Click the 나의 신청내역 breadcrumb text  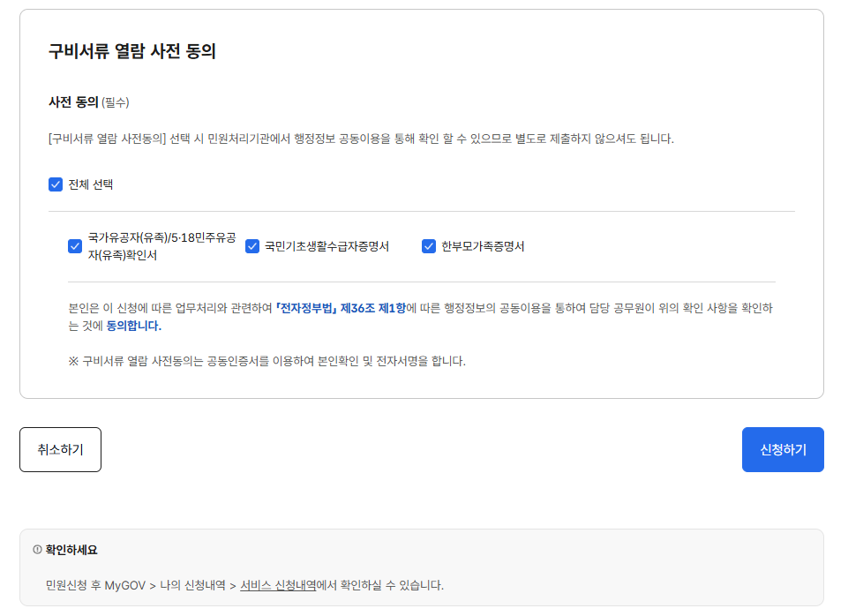click(x=191, y=584)
